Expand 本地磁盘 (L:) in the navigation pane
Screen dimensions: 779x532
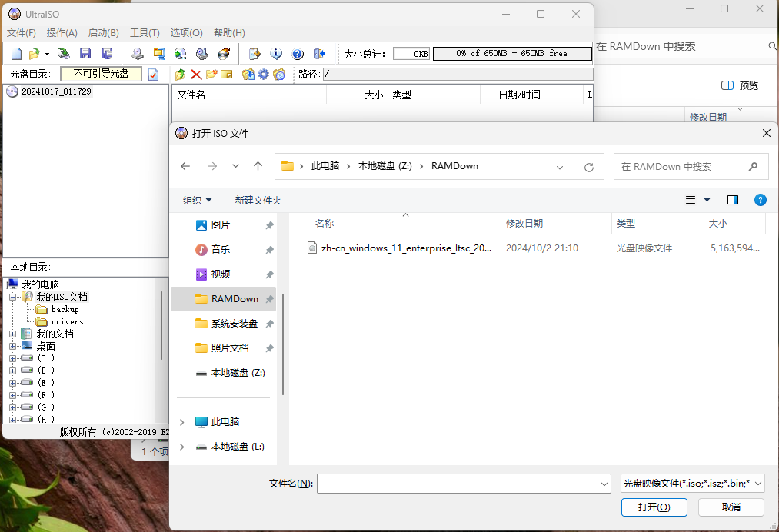181,447
